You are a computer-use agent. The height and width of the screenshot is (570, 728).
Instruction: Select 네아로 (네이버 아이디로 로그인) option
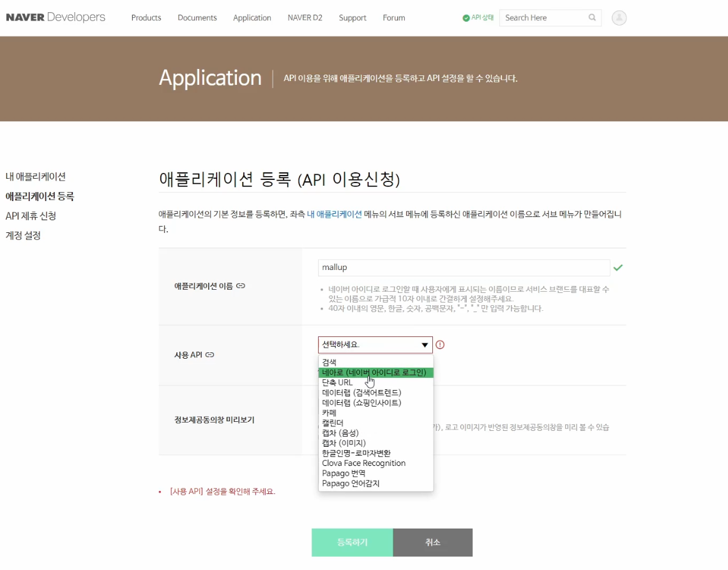click(375, 372)
